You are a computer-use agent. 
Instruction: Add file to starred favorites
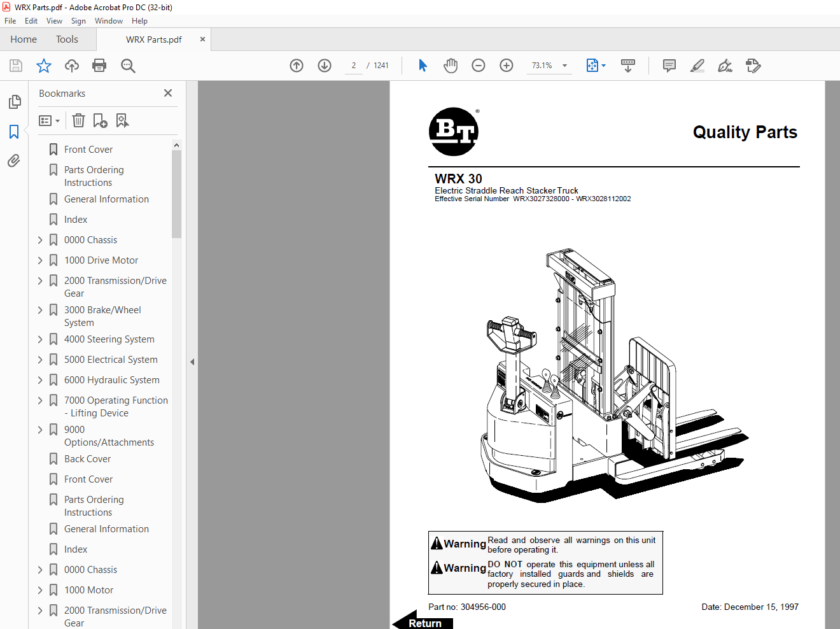tap(44, 66)
